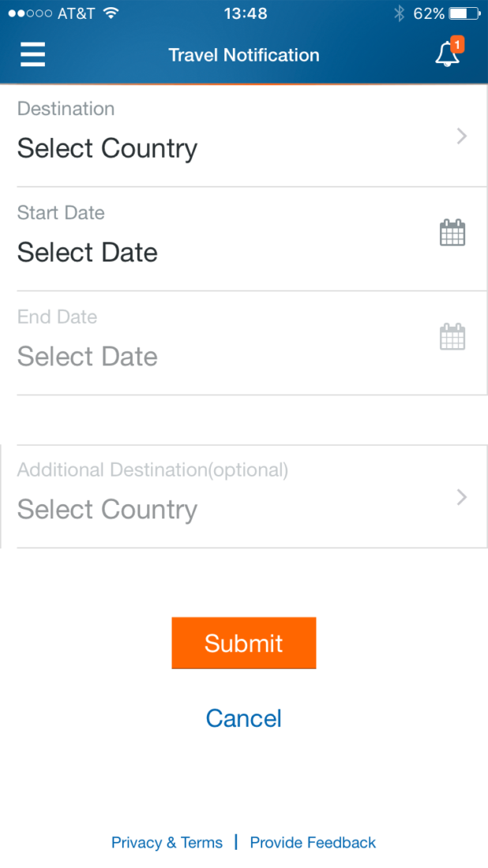Tap the Wi-Fi icon in the status bar

pyautogui.click(x=110, y=13)
